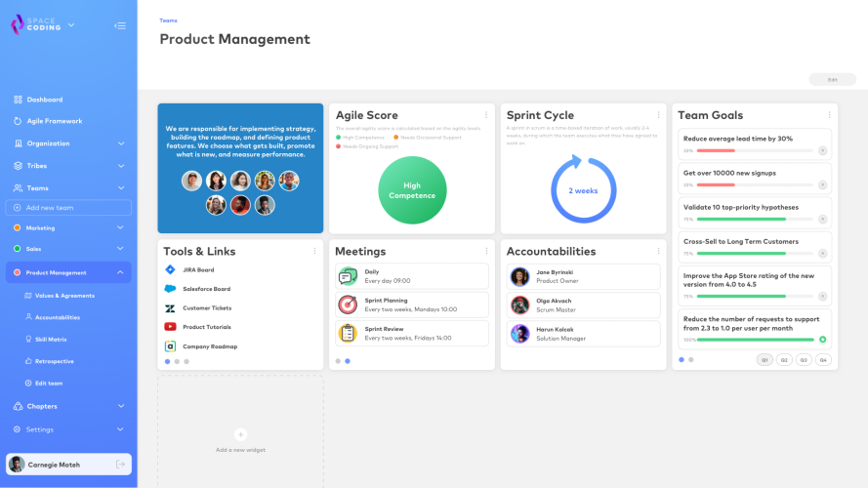Open the workspace dropdown next to Space Coding
The image size is (868, 488).
point(71,25)
